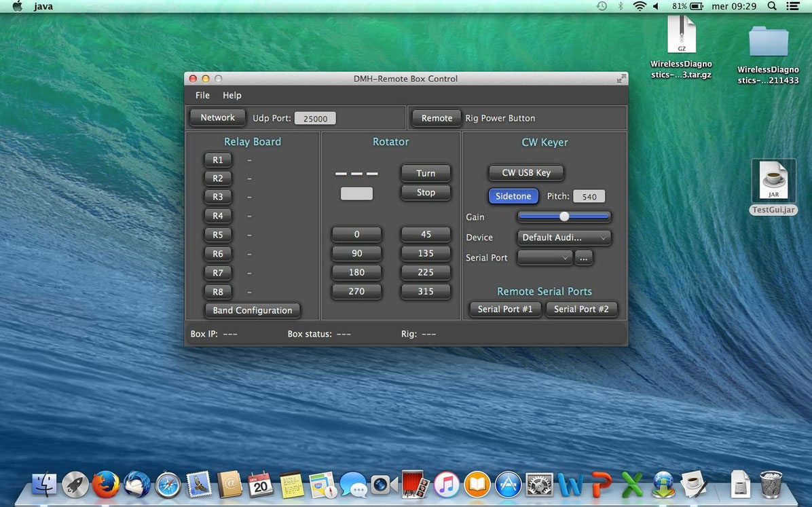Toggle relay R5 on the Relay Board
The height and width of the screenshot is (507, 812).
point(218,235)
